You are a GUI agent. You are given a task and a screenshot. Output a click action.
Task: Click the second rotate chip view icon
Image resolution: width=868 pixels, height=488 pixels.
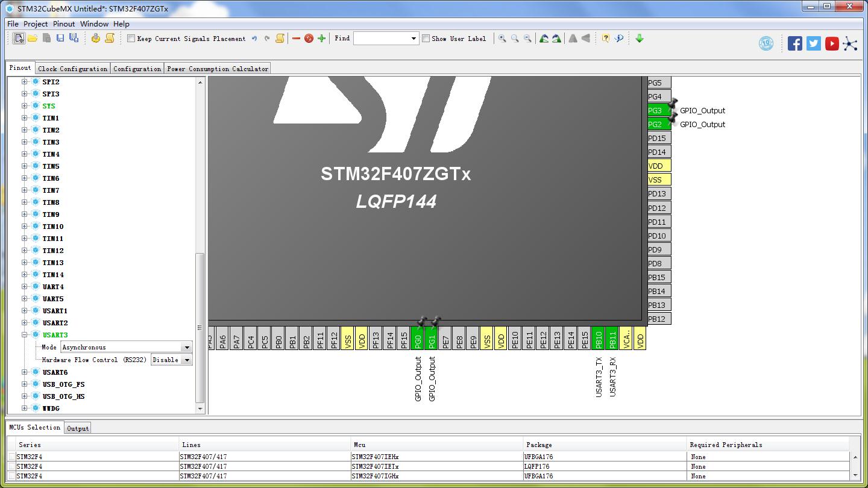point(556,39)
